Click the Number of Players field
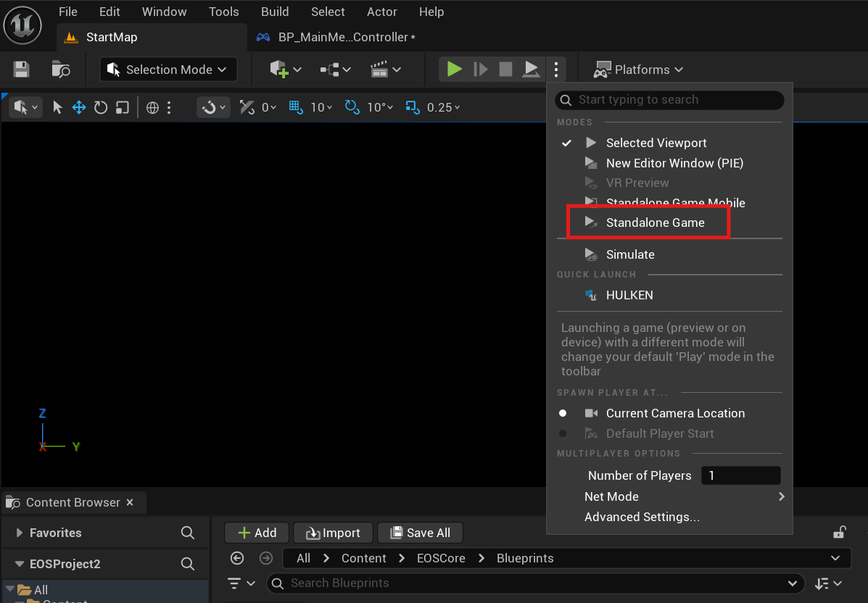 [741, 475]
